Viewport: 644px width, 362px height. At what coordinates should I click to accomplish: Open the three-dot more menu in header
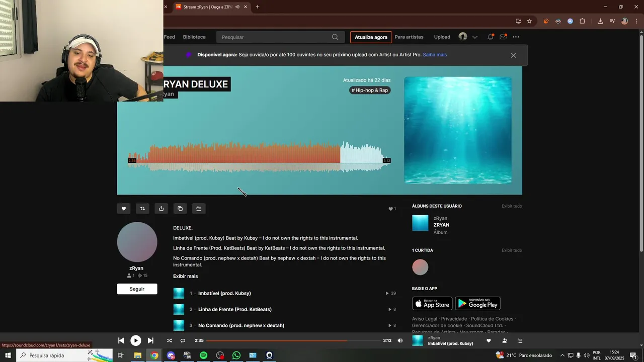click(516, 37)
